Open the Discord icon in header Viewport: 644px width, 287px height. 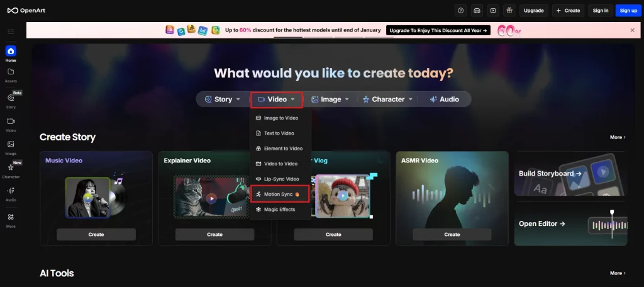(x=477, y=11)
